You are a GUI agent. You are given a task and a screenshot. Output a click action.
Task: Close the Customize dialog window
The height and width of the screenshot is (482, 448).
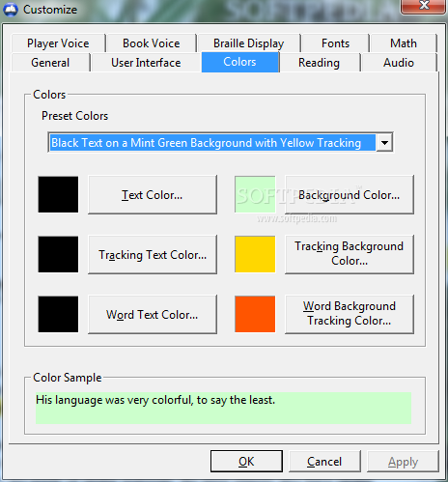coord(424,6)
